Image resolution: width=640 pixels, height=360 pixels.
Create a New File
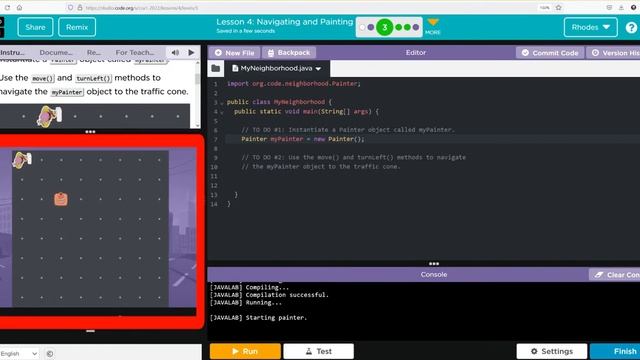click(234, 53)
